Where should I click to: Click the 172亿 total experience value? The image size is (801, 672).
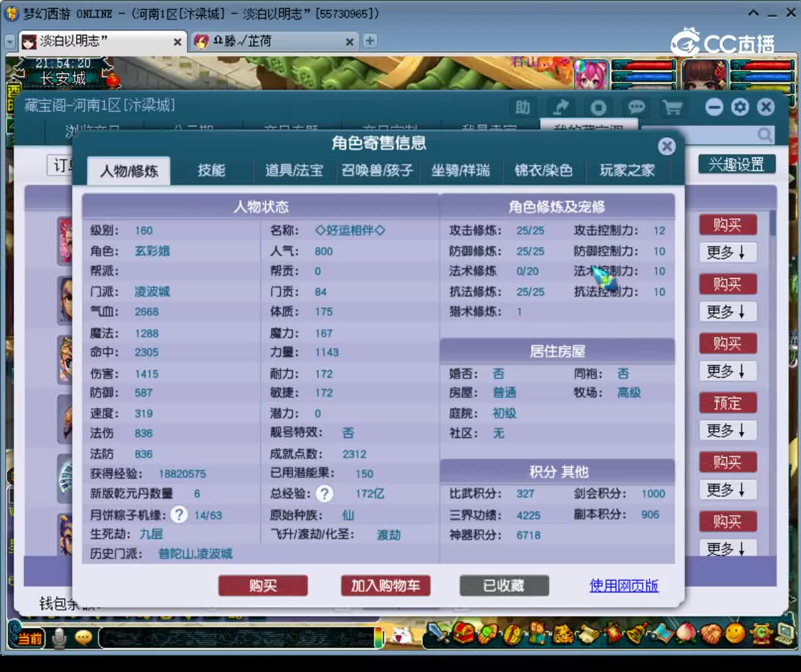(x=370, y=494)
